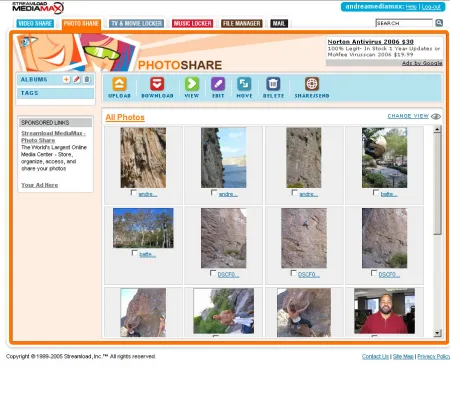The image size is (450, 400).
Task: Click the Move icon in the toolbar
Action: pos(244,84)
